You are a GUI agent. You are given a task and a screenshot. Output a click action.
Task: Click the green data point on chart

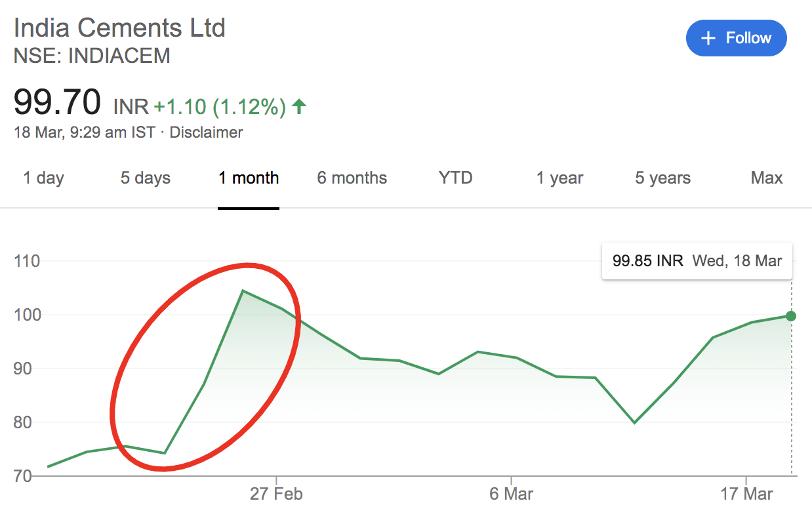791,316
